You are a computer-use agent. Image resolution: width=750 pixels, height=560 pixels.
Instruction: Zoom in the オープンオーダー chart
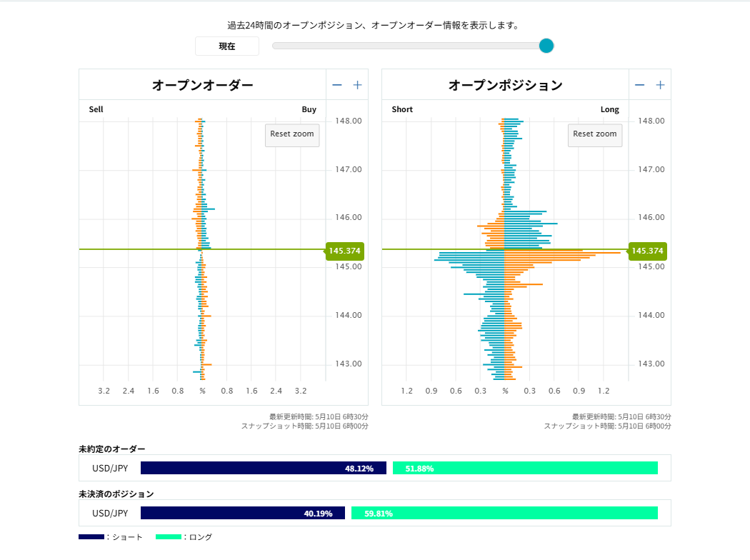358,85
